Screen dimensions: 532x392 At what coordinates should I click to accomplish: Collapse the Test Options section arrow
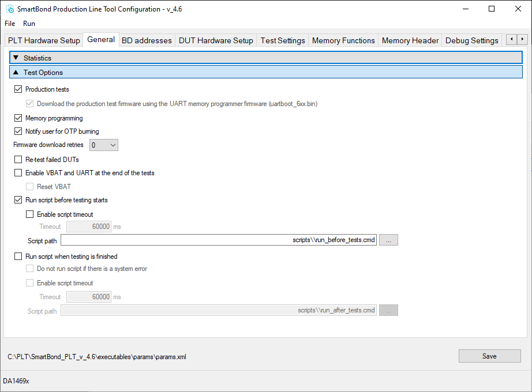[x=16, y=72]
